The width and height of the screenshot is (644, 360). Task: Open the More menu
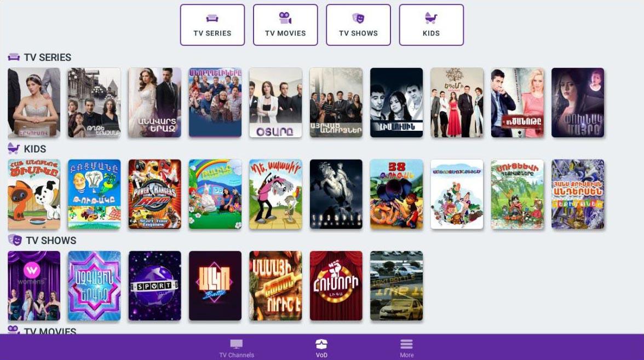(x=406, y=348)
